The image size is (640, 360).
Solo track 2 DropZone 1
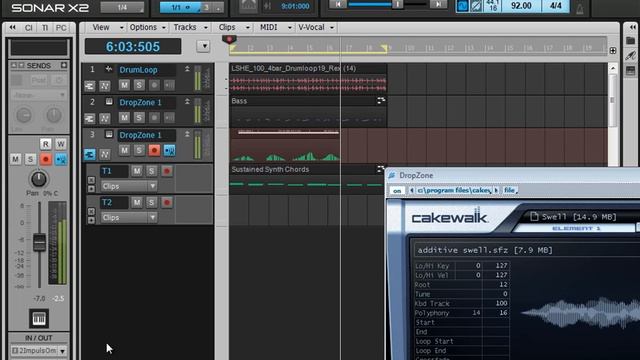[139, 118]
